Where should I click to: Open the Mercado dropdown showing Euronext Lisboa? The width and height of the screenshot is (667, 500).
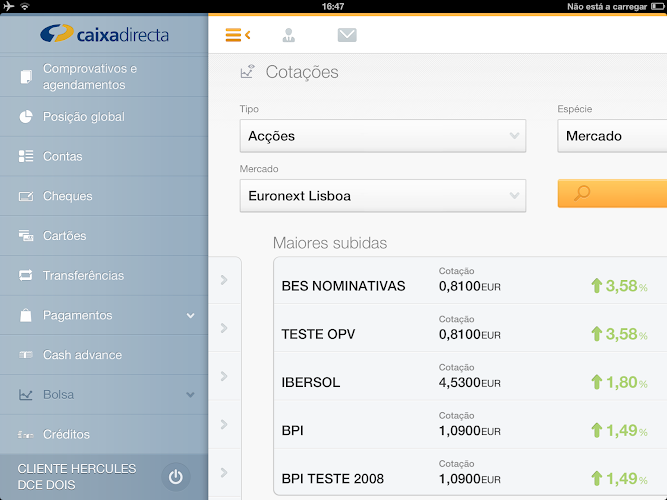[x=383, y=196]
